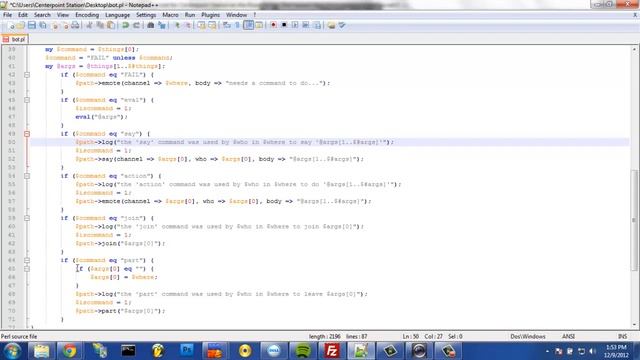Click the scrollbar up arrow
This screenshot has height=360, width=640.
point(634,49)
